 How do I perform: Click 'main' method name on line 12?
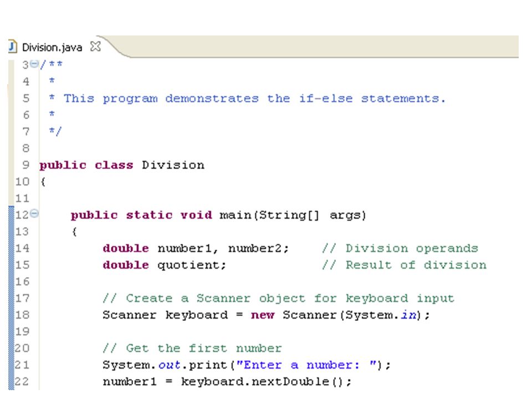click(x=235, y=215)
